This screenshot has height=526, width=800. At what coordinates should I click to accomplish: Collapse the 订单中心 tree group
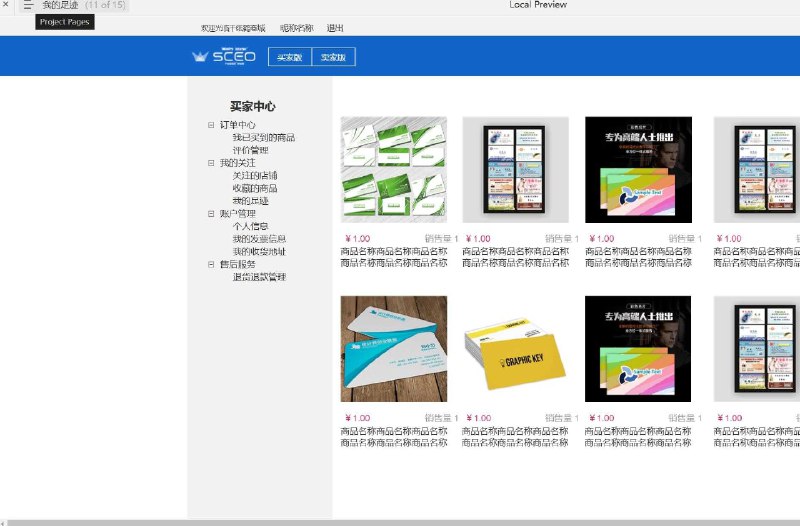click(211, 125)
